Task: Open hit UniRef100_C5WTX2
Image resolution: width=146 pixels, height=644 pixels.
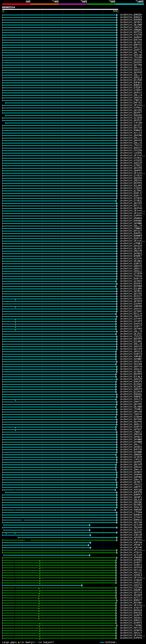Action: pos(131,100)
